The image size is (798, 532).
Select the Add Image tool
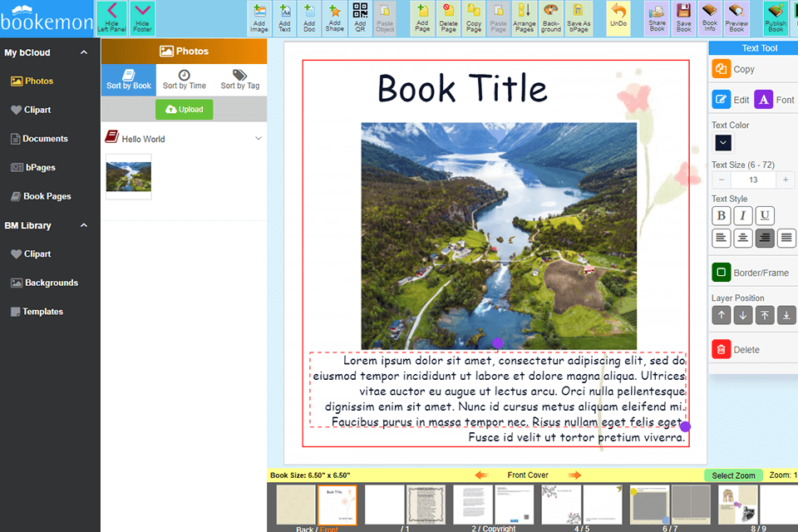[259, 17]
